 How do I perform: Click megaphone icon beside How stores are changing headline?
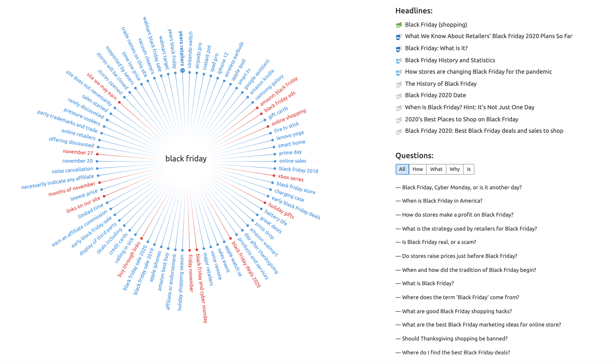398,72
